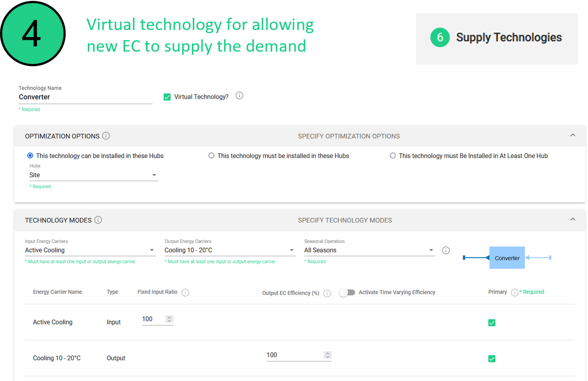The width and height of the screenshot is (588, 381).
Task: Select 'must Be Installed in At Least One Hub'
Action: tap(393, 156)
